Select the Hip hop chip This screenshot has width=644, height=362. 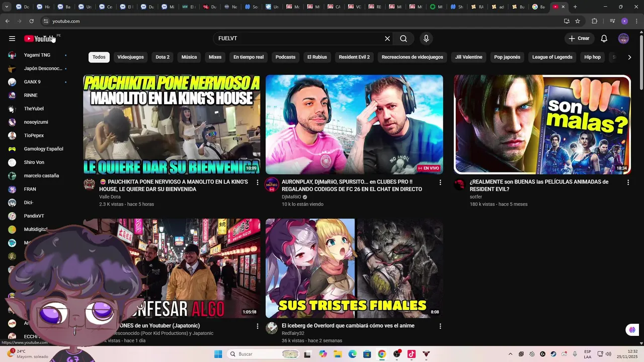click(x=593, y=57)
